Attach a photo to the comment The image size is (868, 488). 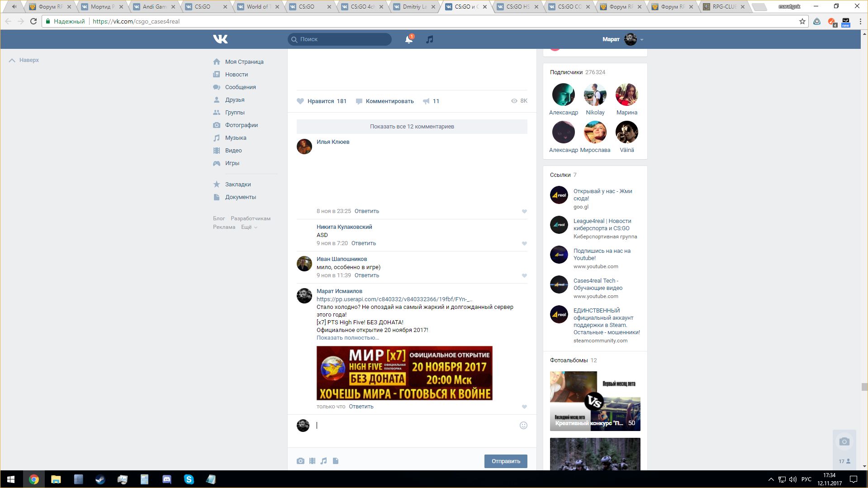(300, 461)
